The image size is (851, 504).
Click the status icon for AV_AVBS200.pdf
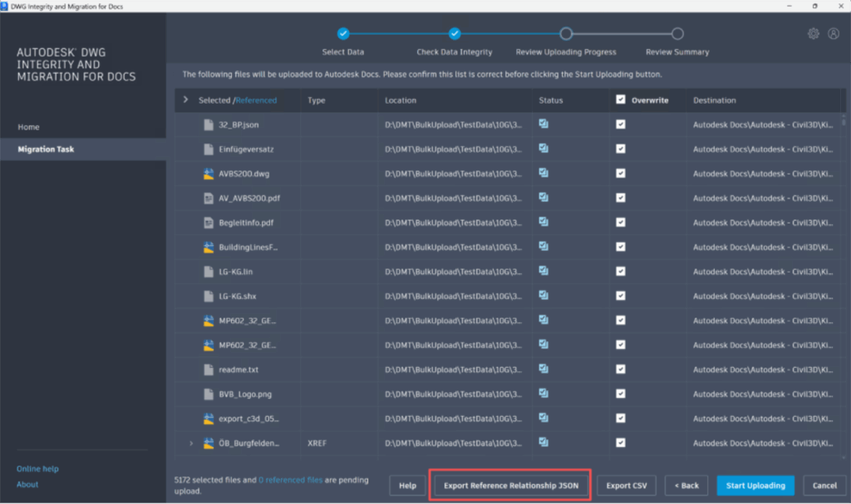[x=544, y=197]
